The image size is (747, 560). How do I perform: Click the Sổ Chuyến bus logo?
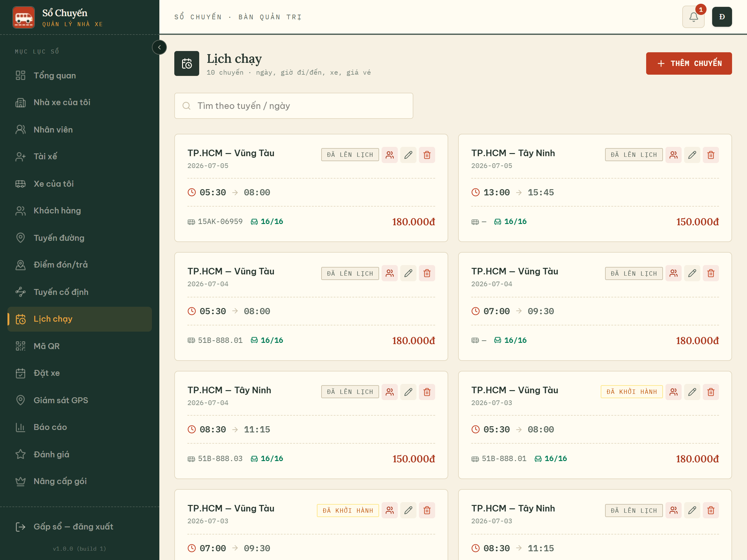(x=24, y=17)
